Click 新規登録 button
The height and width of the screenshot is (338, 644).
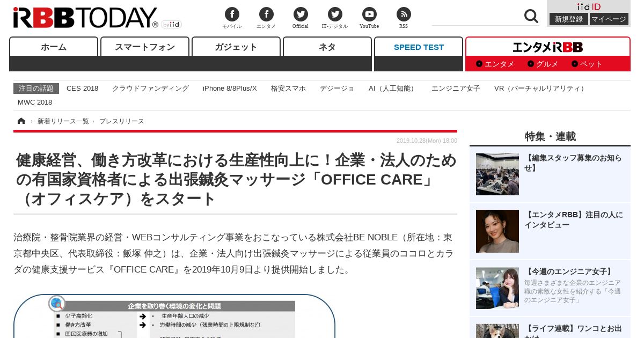[569, 19]
